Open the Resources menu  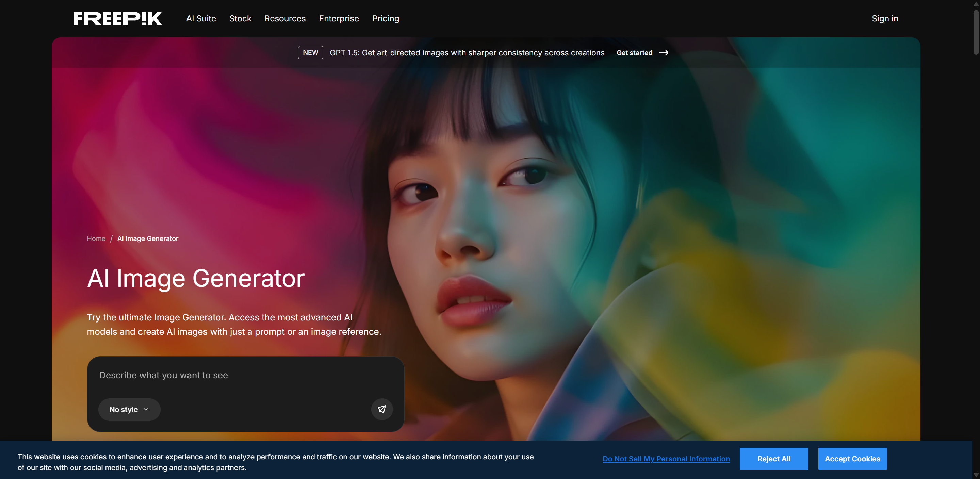coord(285,19)
